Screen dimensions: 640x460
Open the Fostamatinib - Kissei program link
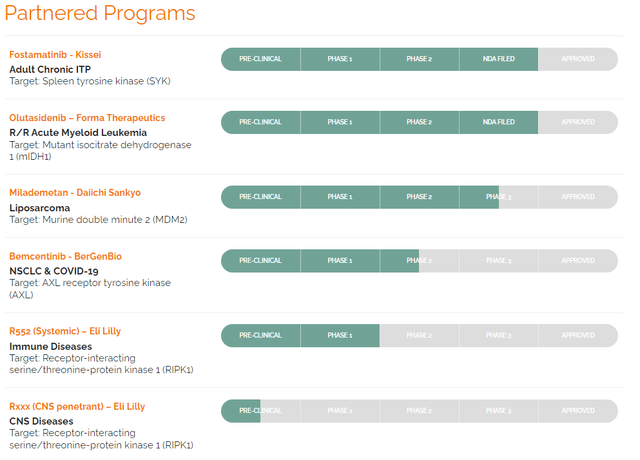[x=55, y=55]
